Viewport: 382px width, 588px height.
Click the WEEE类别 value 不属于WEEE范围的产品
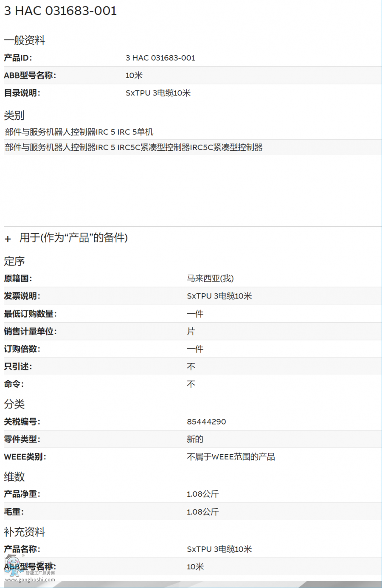click(231, 457)
